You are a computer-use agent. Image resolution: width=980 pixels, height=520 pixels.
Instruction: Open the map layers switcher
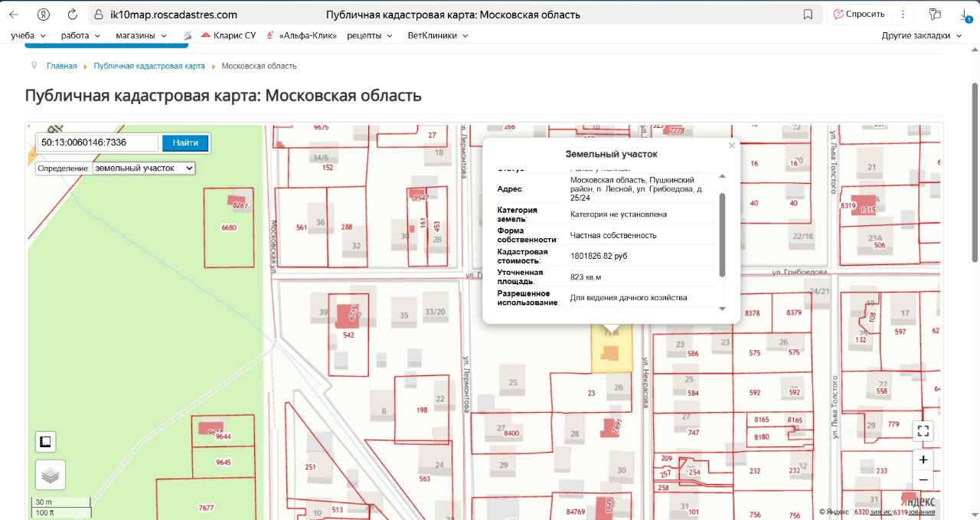[50, 475]
